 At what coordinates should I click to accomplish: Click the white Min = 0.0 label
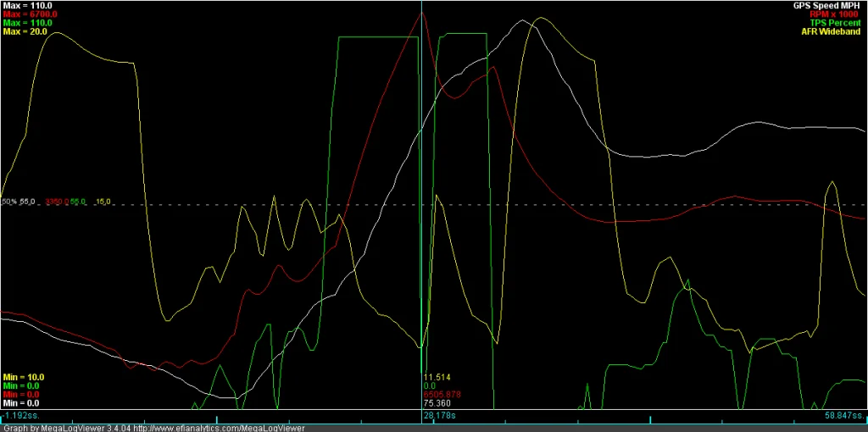[20, 403]
